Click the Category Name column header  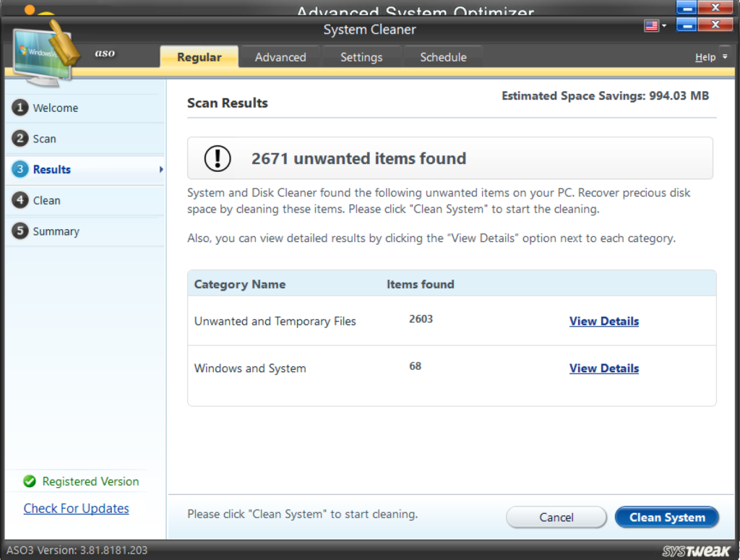coord(240,285)
